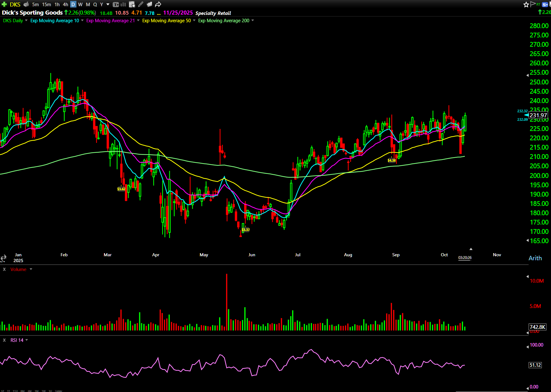Switch to the W weekly timeframe
The width and height of the screenshot is (551, 392).
tap(80, 4)
